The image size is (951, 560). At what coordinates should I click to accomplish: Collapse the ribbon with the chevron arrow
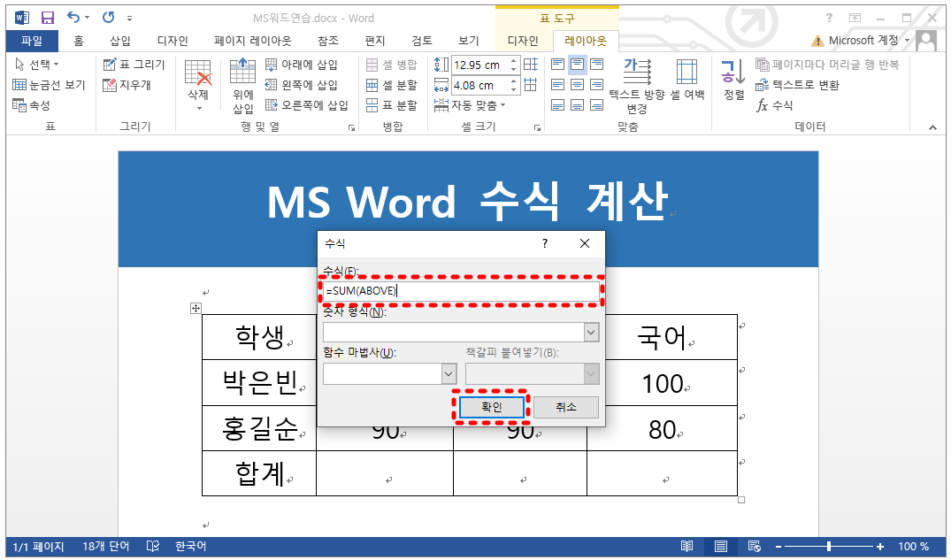(932, 127)
